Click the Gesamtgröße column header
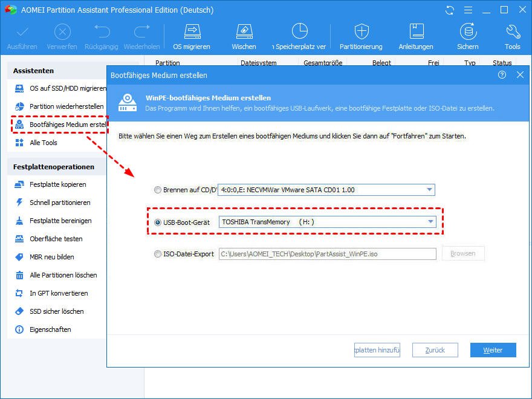 [x=323, y=62]
